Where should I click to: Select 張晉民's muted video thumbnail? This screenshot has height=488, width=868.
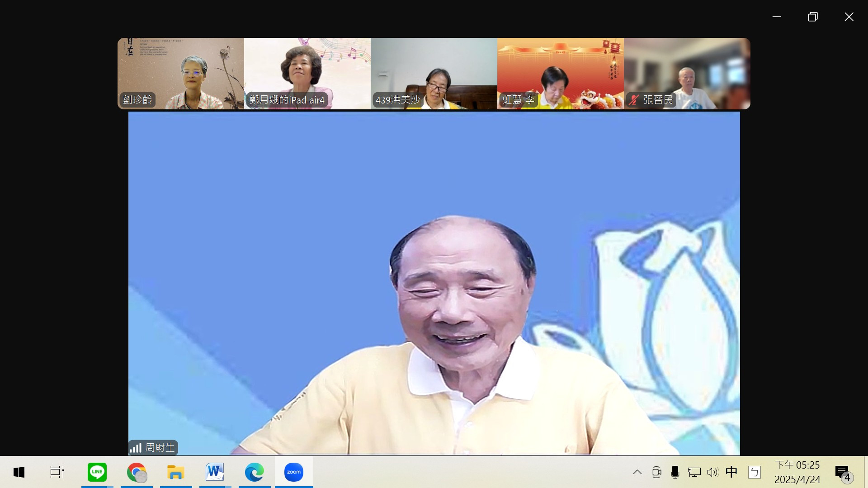point(687,73)
